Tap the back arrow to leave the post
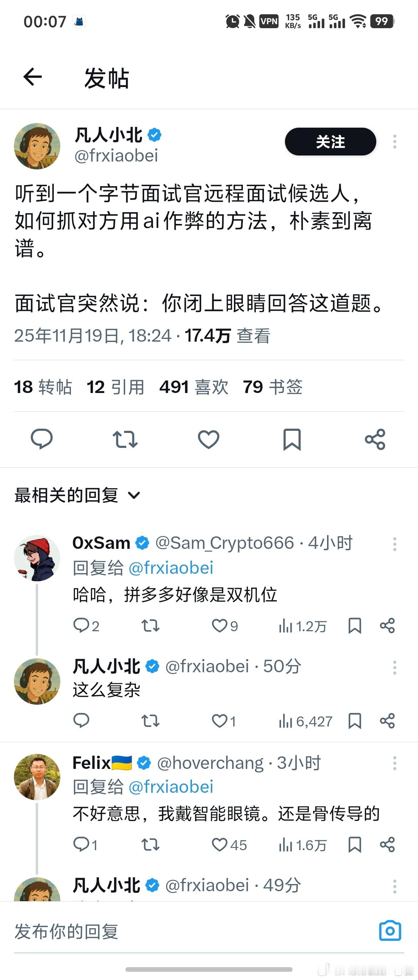418x980 pixels. pos(33,76)
